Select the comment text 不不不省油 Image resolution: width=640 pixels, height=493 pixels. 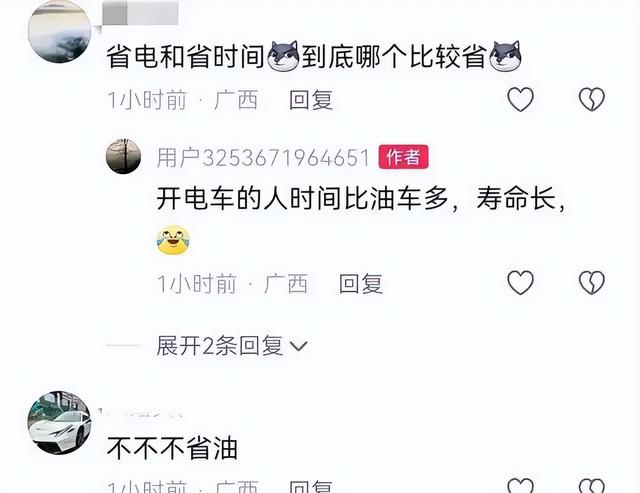[173, 448]
